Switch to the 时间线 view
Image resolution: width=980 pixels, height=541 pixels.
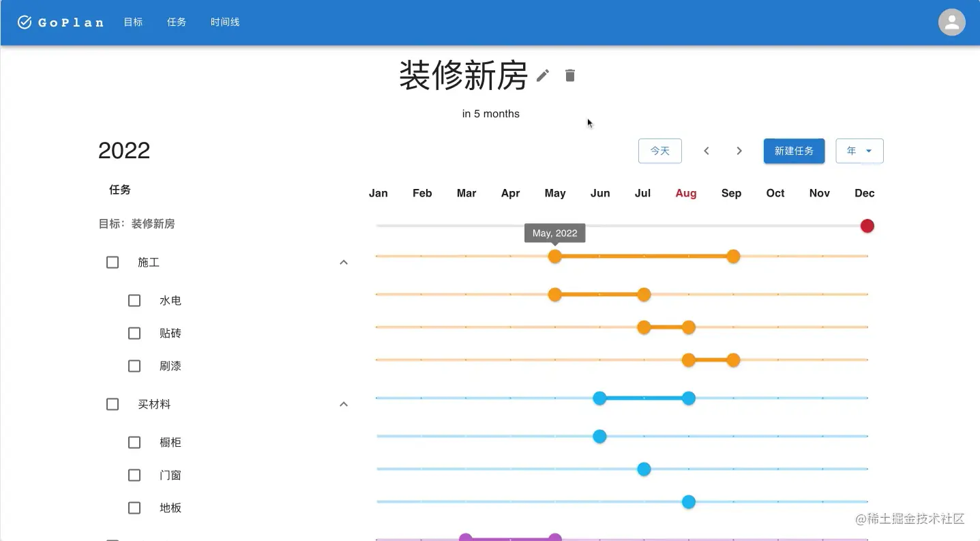pos(224,22)
